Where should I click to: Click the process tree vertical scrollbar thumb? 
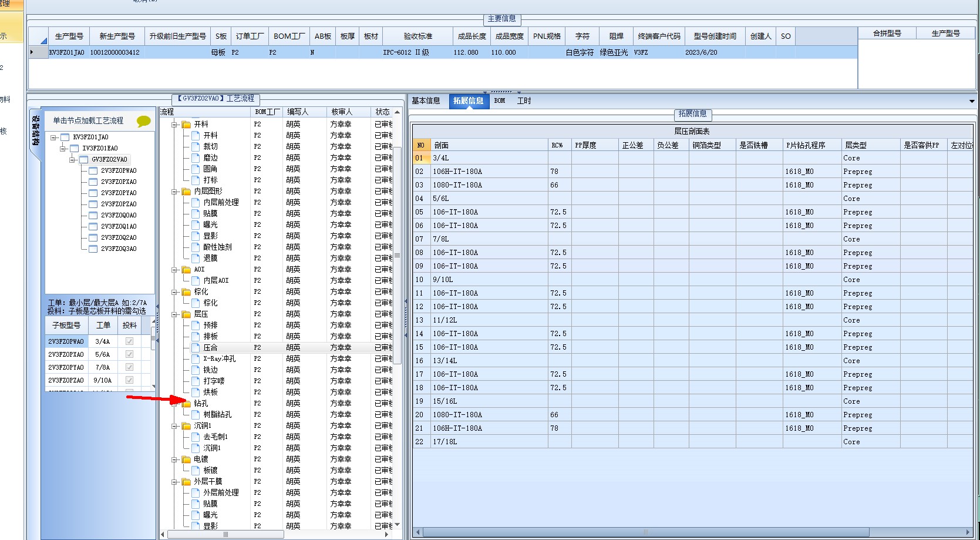[397, 255]
